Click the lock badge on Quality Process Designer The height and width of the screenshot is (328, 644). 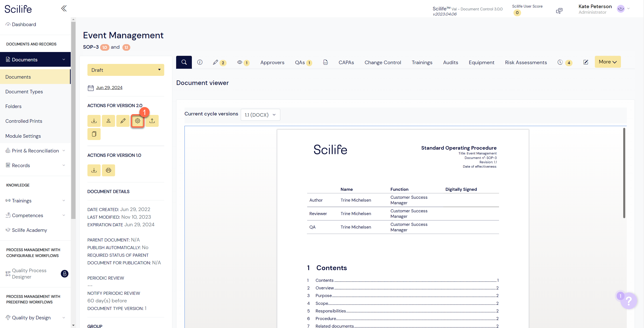65,274
